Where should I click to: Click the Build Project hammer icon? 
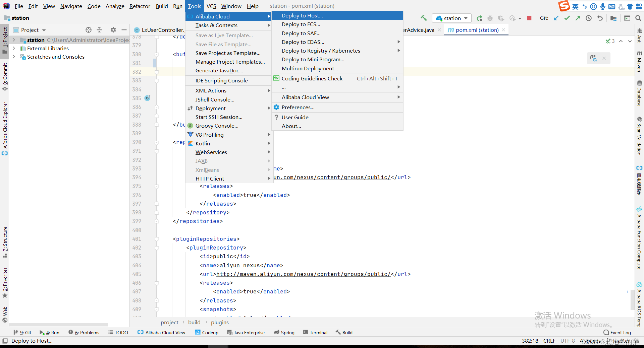[424, 18]
